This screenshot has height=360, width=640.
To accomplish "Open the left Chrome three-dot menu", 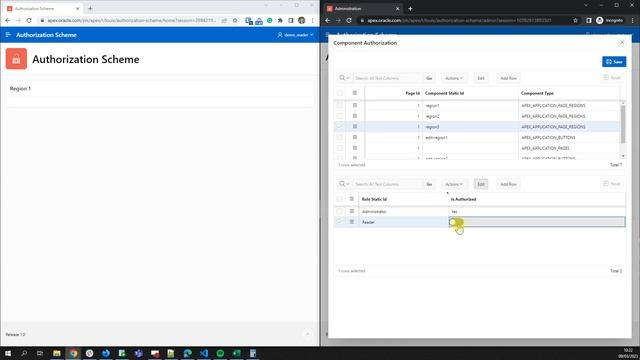I will pos(313,20).
